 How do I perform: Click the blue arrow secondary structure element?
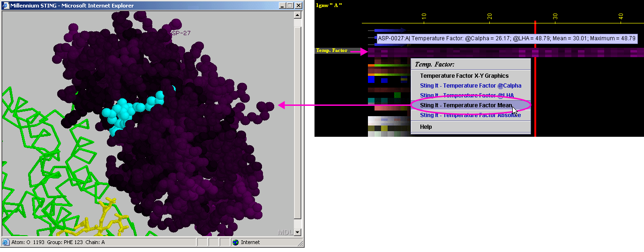(x=390, y=30)
